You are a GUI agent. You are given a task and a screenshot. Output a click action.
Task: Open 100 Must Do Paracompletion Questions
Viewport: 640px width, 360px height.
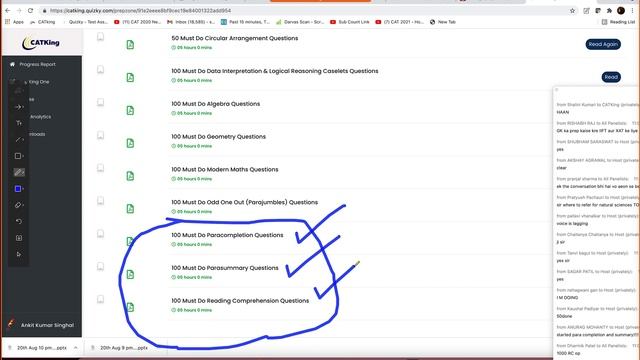[x=227, y=235]
